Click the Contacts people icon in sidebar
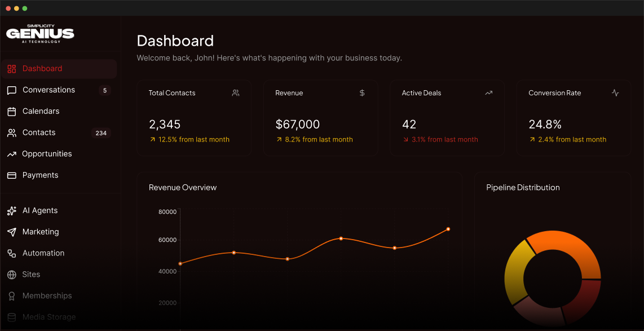This screenshot has height=331, width=644. [x=11, y=133]
